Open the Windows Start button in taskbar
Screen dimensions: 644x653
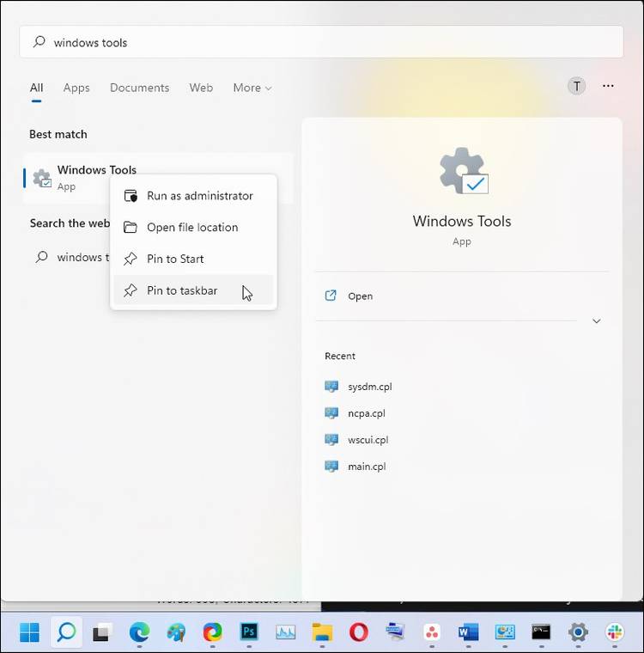click(29, 632)
